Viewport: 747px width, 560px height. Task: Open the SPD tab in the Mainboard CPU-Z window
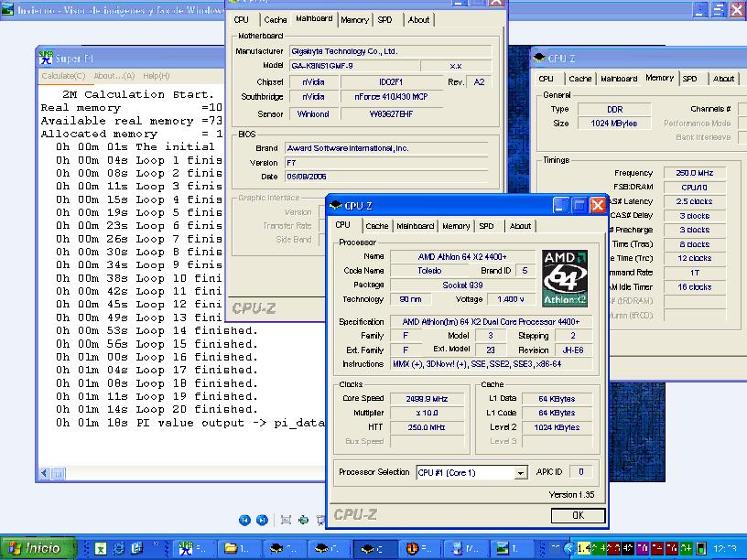coord(384,19)
